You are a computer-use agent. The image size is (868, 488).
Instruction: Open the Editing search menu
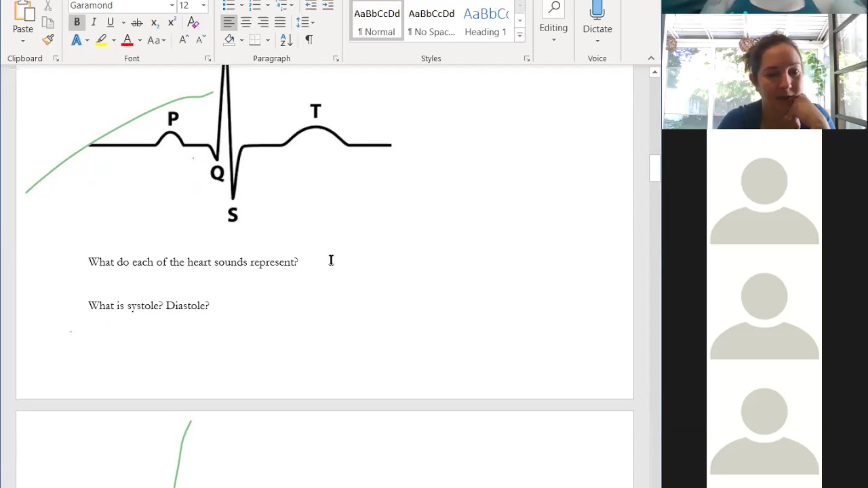point(553,21)
